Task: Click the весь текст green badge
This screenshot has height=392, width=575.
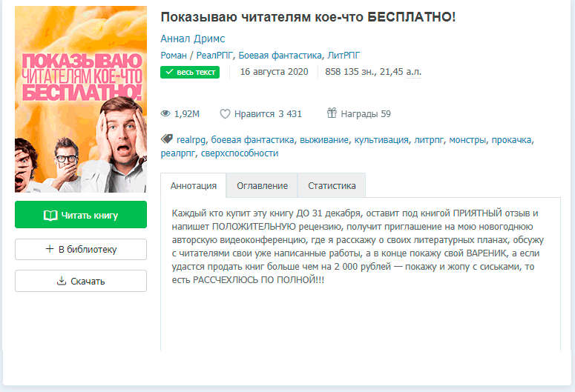Action: tap(190, 72)
